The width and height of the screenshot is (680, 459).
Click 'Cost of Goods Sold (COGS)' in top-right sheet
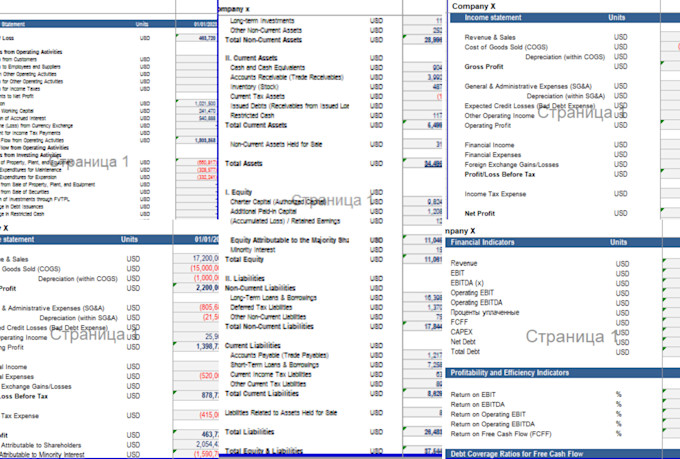pos(506,47)
